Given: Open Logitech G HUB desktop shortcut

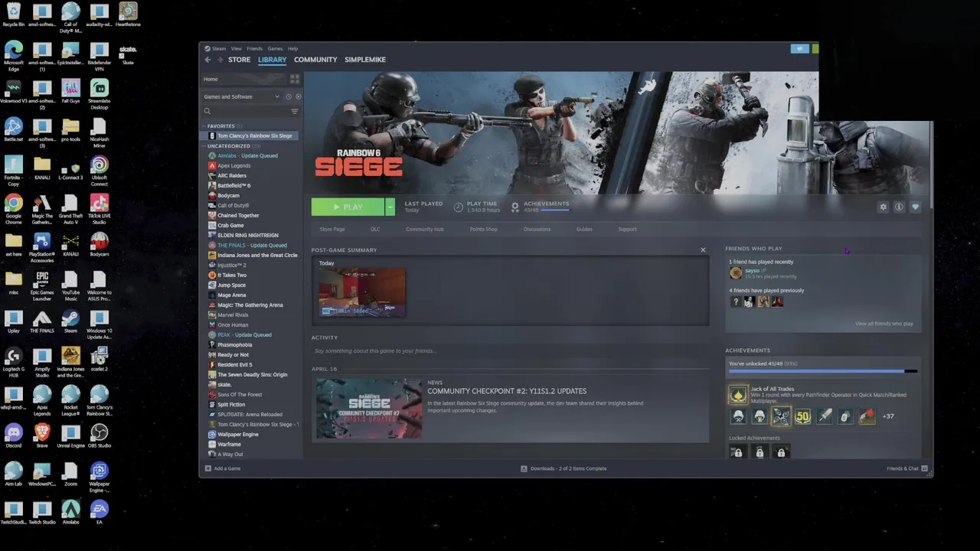Looking at the screenshot, I should (13, 360).
